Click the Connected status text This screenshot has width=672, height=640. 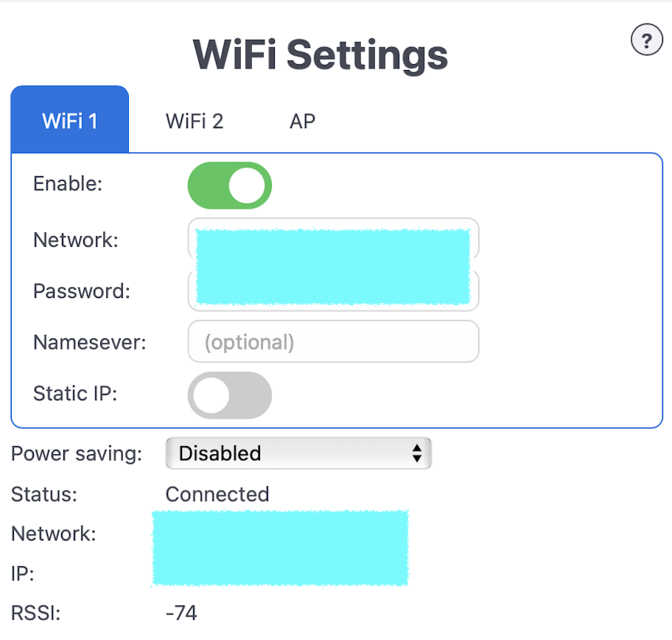tap(217, 494)
